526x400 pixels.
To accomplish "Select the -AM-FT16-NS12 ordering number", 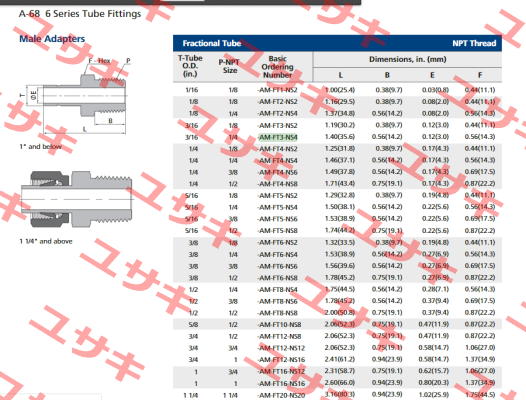I will tap(281, 371).
